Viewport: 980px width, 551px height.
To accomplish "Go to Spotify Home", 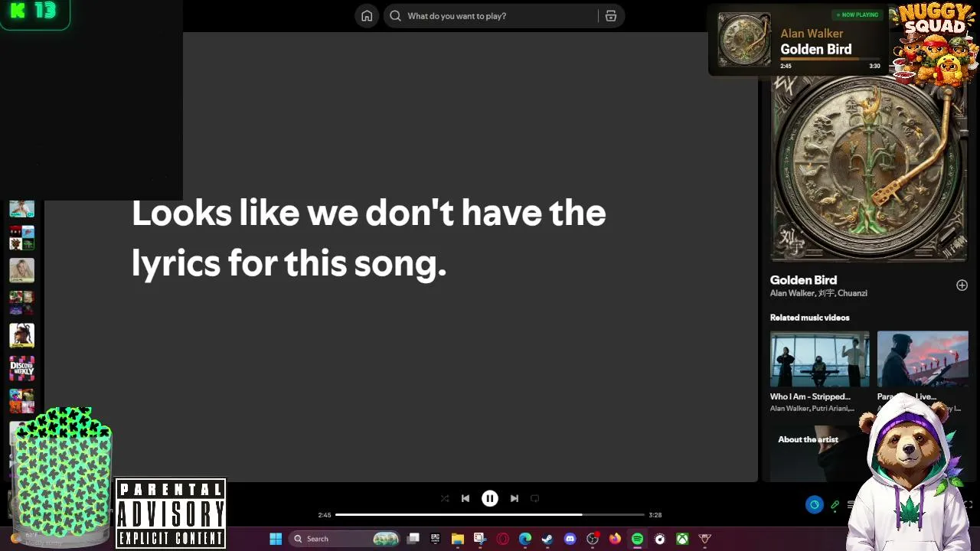I will coord(367,16).
